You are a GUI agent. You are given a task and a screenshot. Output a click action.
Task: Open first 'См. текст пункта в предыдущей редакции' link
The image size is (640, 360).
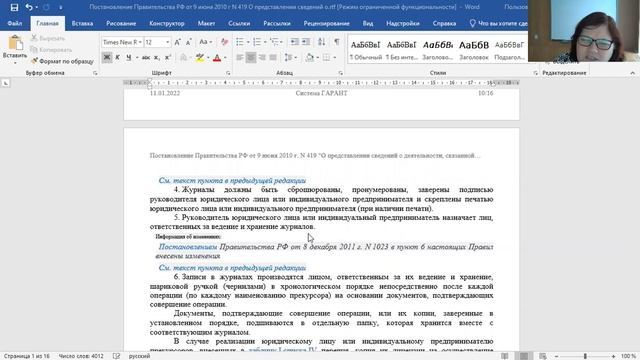232,180
